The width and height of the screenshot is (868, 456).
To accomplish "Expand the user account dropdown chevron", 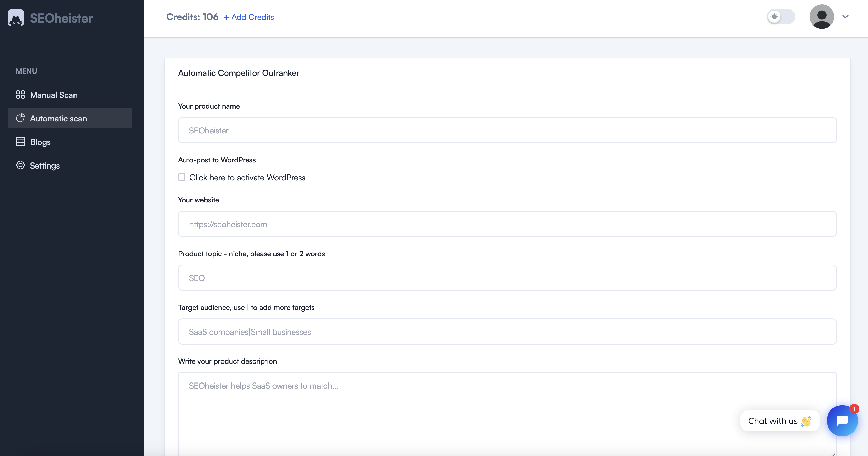I will click(845, 16).
